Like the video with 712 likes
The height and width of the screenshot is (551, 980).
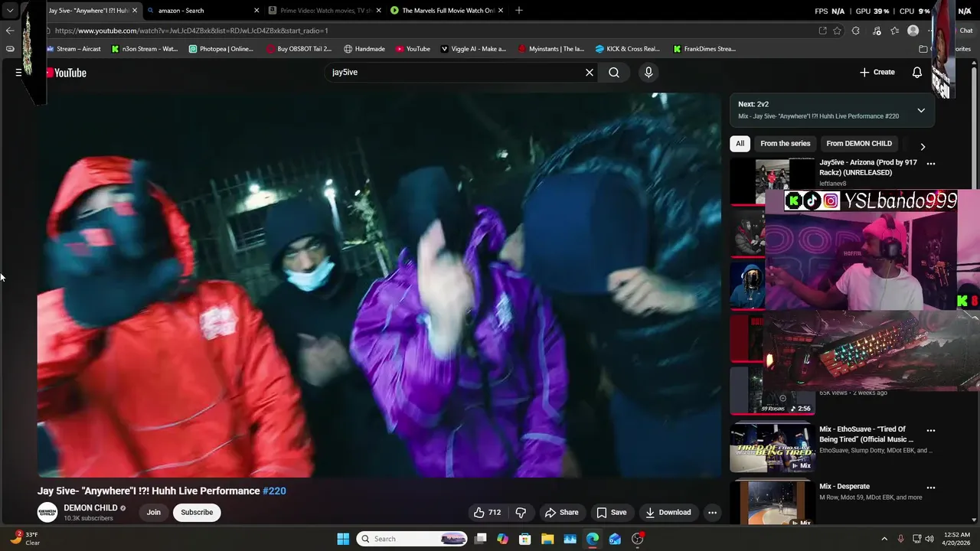[487, 513]
